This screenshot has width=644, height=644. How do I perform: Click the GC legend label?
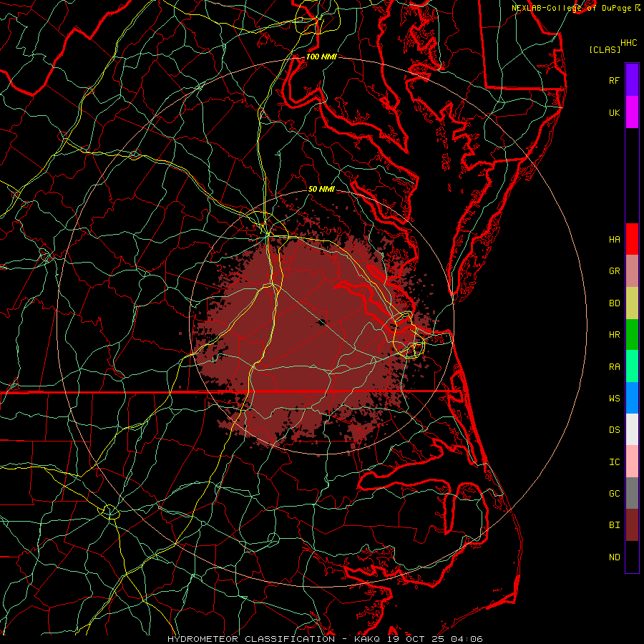click(615, 493)
